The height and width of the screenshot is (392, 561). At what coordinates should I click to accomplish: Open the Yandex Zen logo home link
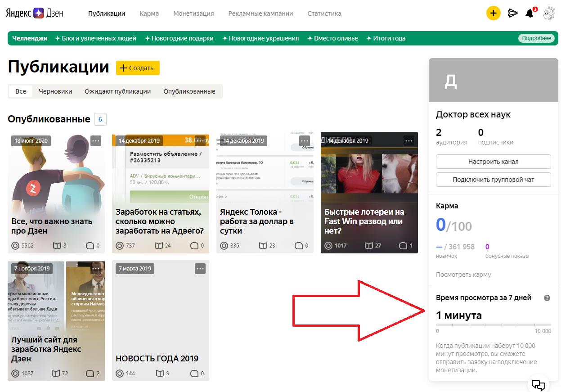point(35,13)
